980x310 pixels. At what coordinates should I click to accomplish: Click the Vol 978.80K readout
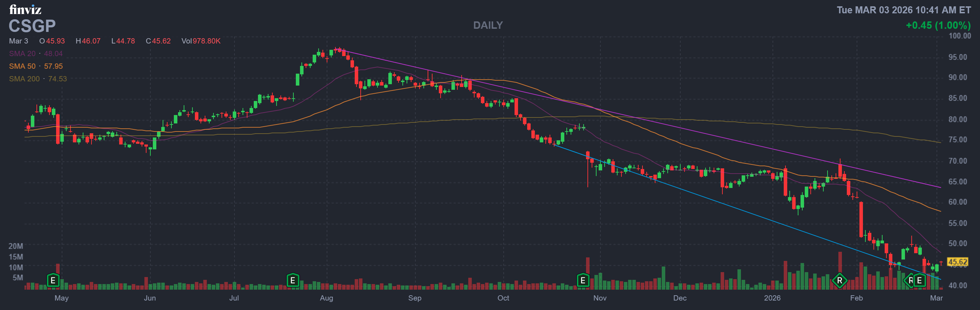[x=201, y=41]
